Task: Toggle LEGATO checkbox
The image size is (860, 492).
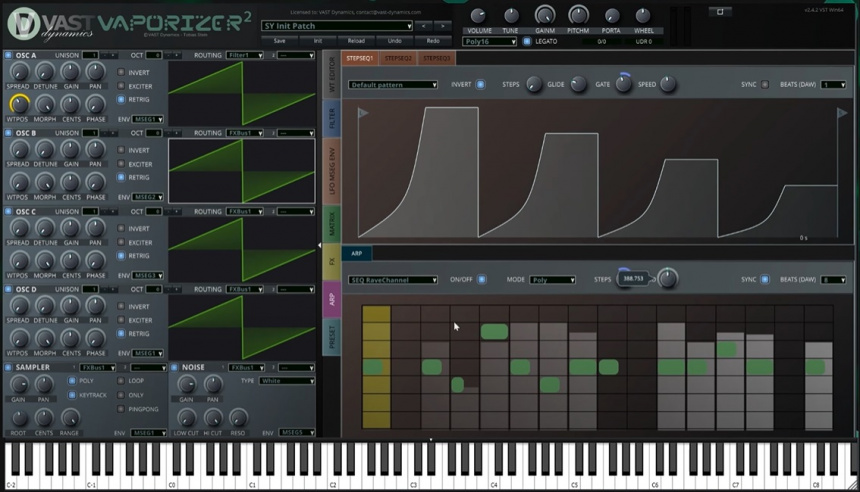Action: [x=527, y=41]
